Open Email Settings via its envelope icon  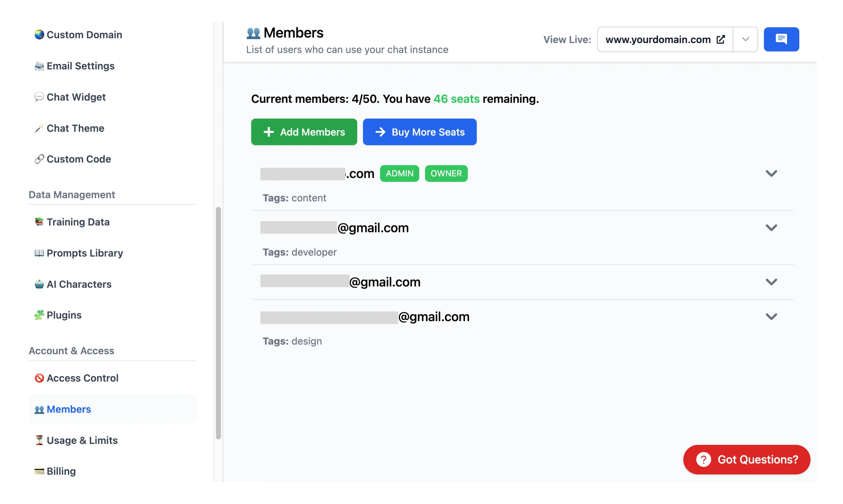[40, 66]
